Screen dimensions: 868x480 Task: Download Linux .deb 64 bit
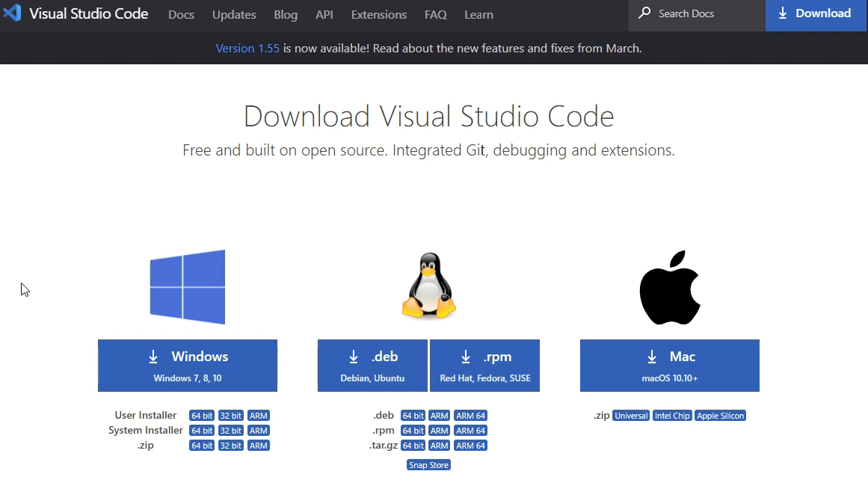[413, 415]
